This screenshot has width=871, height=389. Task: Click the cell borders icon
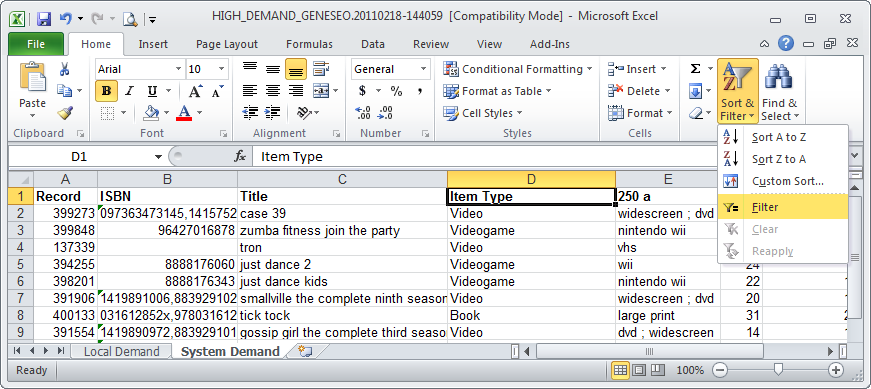(107, 113)
